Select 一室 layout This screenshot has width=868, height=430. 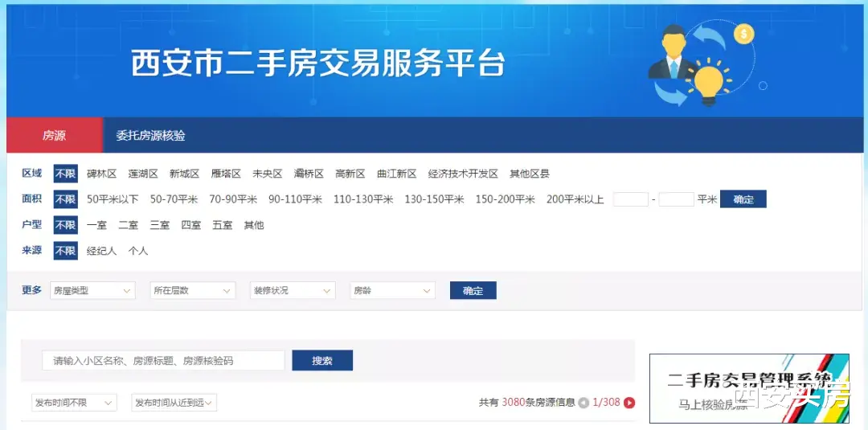(97, 225)
